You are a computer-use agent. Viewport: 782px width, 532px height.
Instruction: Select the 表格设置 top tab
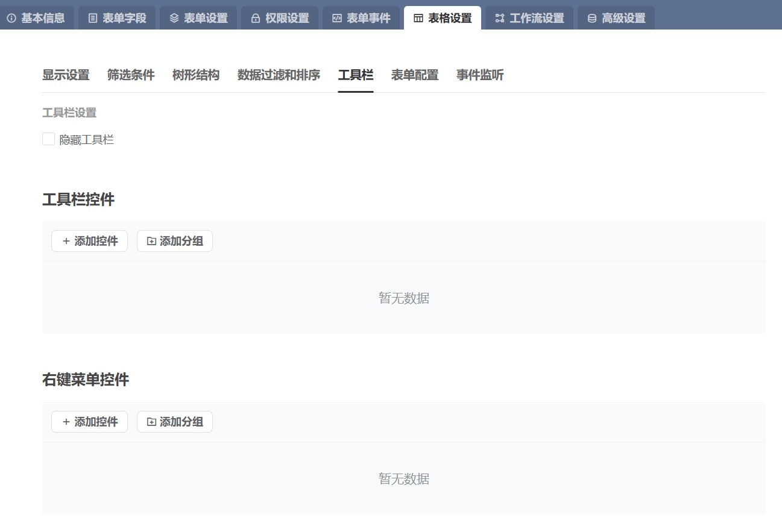point(443,18)
